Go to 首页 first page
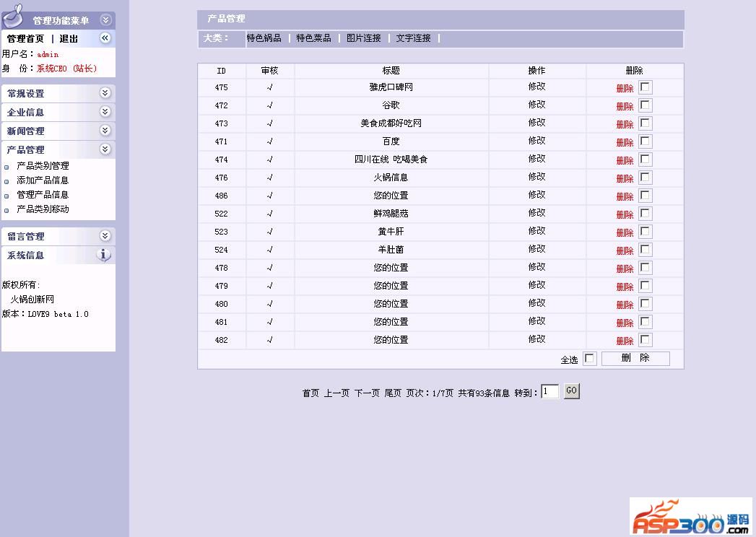The image size is (756, 537). pyautogui.click(x=311, y=393)
